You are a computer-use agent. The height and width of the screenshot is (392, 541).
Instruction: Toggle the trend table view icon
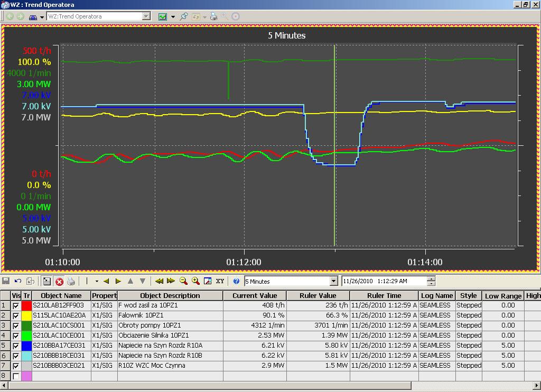(x=47, y=281)
